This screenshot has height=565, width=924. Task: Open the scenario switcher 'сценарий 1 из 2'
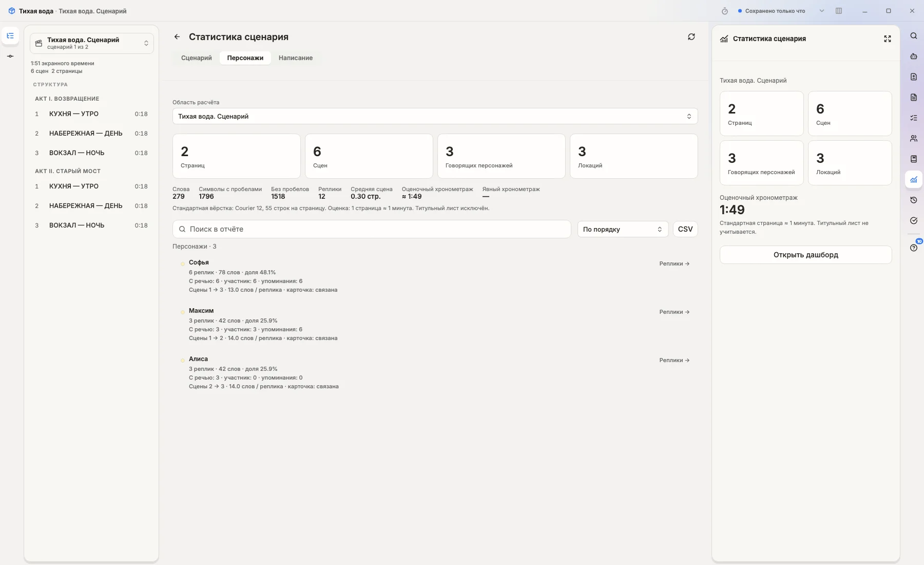[92, 43]
